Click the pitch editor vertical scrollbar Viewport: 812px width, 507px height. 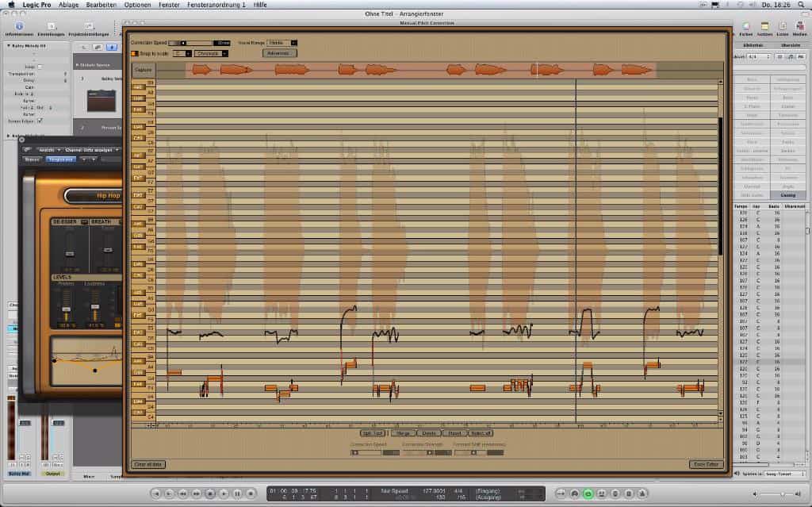point(720,186)
